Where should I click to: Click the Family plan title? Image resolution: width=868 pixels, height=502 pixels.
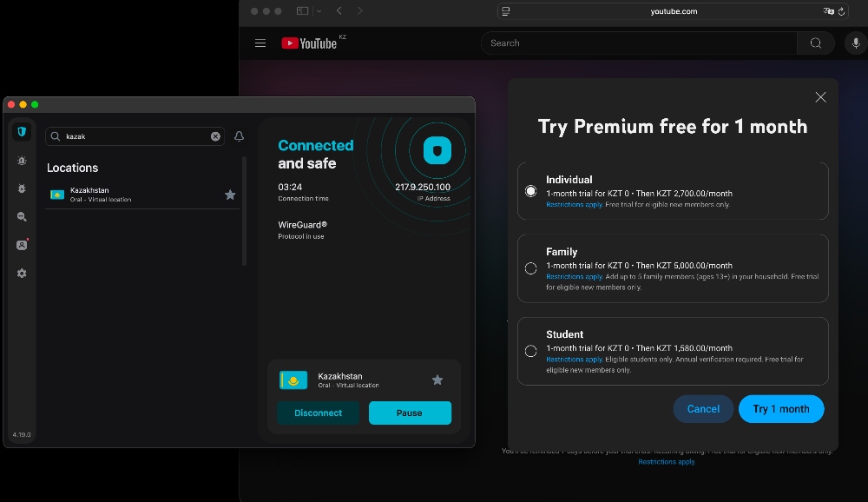point(562,252)
